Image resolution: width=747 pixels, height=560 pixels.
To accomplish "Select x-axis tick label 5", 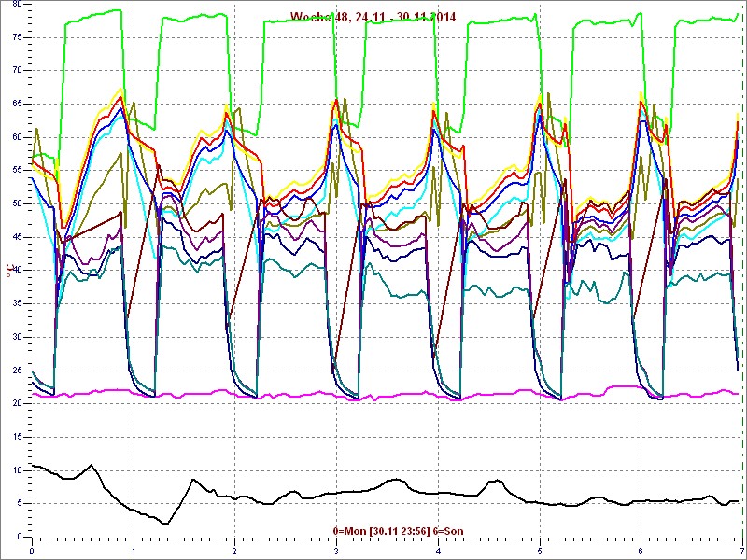I will (x=539, y=550).
